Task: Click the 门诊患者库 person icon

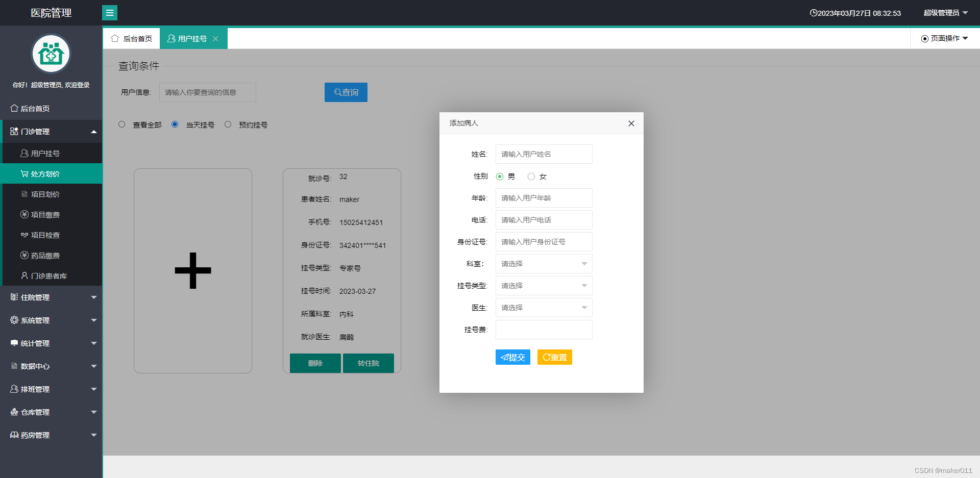Action: pos(24,275)
